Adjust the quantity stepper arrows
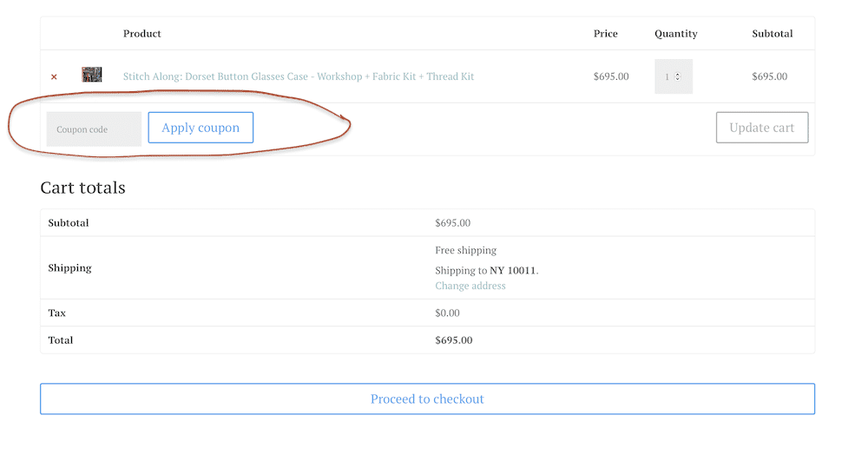Image resolution: width=868 pixels, height=468 pixels. pyautogui.click(x=678, y=76)
